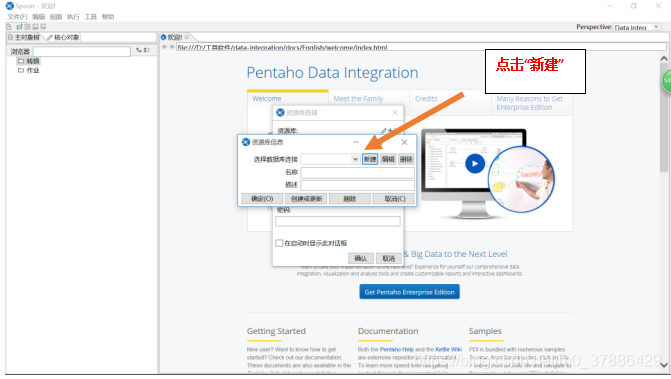671x379 pixels.
Task: Focus the 描述 input field
Action: 357,185
